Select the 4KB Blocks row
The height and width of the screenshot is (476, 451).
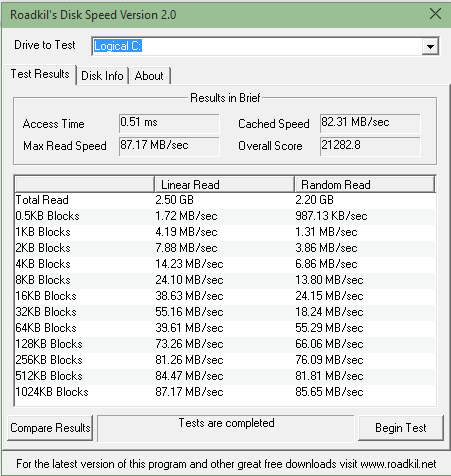click(x=225, y=264)
